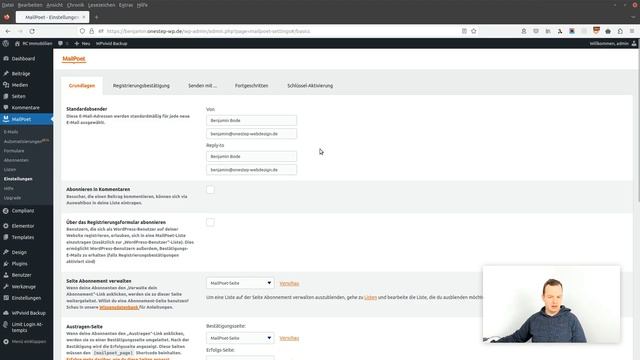The height and width of the screenshot is (360, 640).
Task: Click the shield tracking protection icon
Action: pyautogui.click(x=82, y=31)
